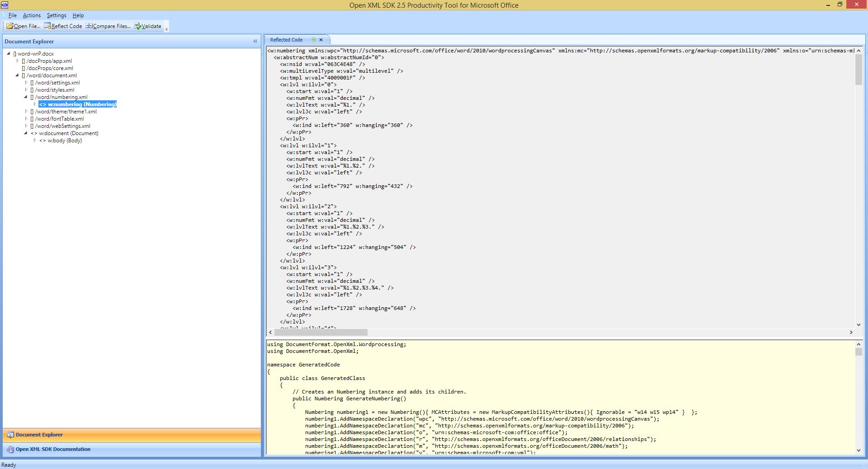Collapse the word-wrP.docx root node
Image resolution: width=868 pixels, height=469 pixels.
[9, 53]
